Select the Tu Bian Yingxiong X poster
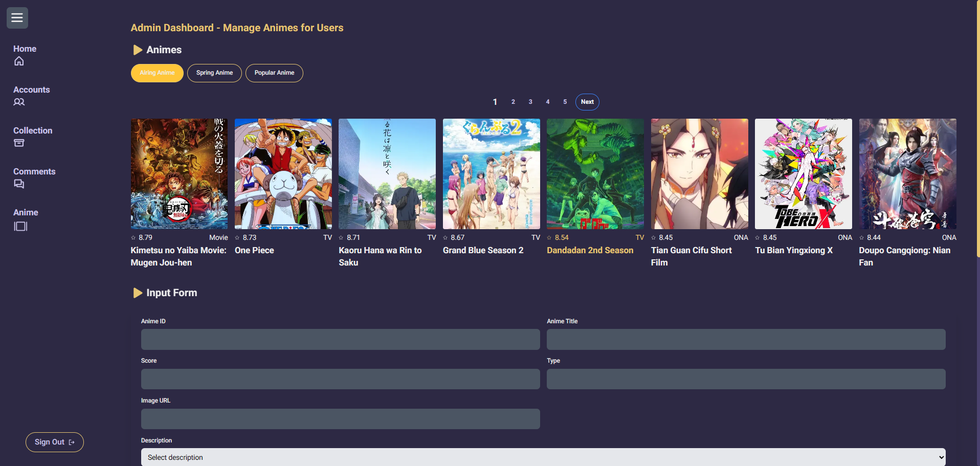Viewport: 980px width, 466px height. pos(804,174)
